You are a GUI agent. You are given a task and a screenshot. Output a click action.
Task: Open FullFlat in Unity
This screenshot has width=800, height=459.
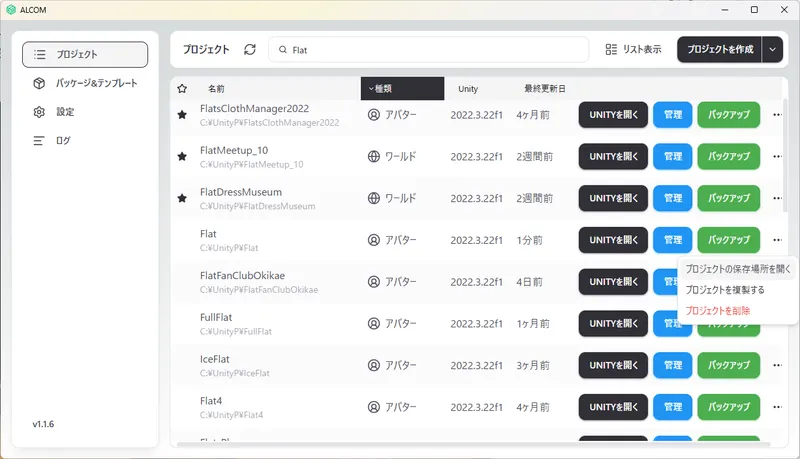coord(613,323)
